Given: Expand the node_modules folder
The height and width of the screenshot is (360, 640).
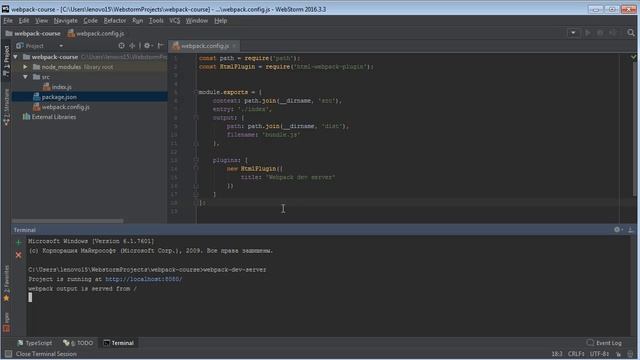Looking at the screenshot, I should (25, 67).
